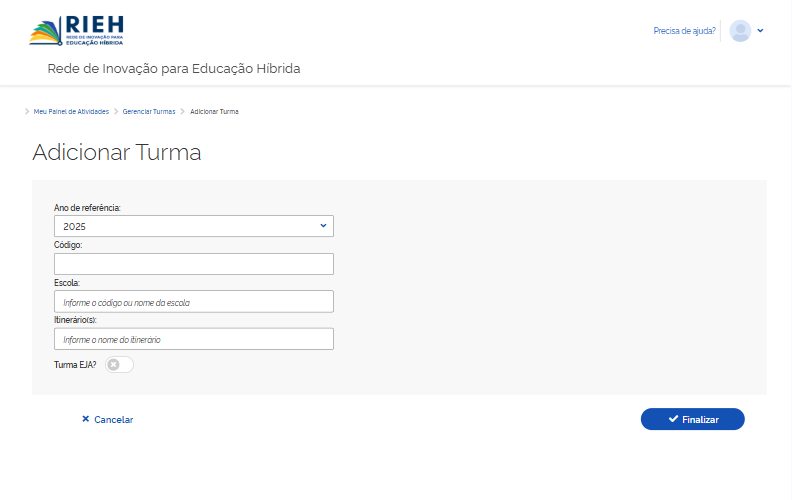Toggle the Turma EJA? switch
Viewport: 792px width, 500px height.
click(x=119, y=365)
